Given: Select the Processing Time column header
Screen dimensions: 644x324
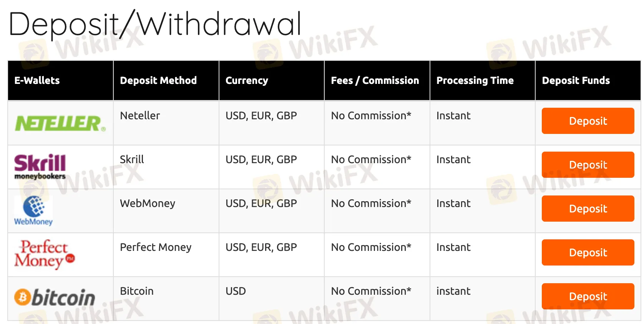Looking at the screenshot, I should click(x=475, y=80).
